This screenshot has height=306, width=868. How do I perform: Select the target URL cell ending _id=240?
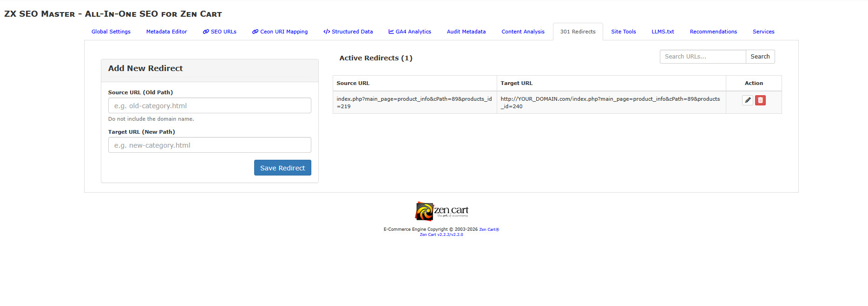coord(611,103)
